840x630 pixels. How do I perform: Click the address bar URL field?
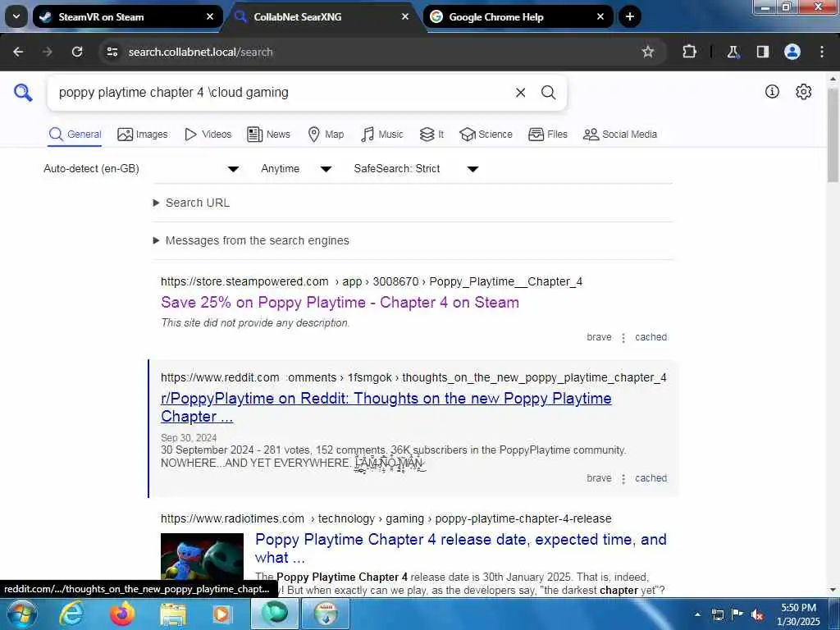pos(375,52)
